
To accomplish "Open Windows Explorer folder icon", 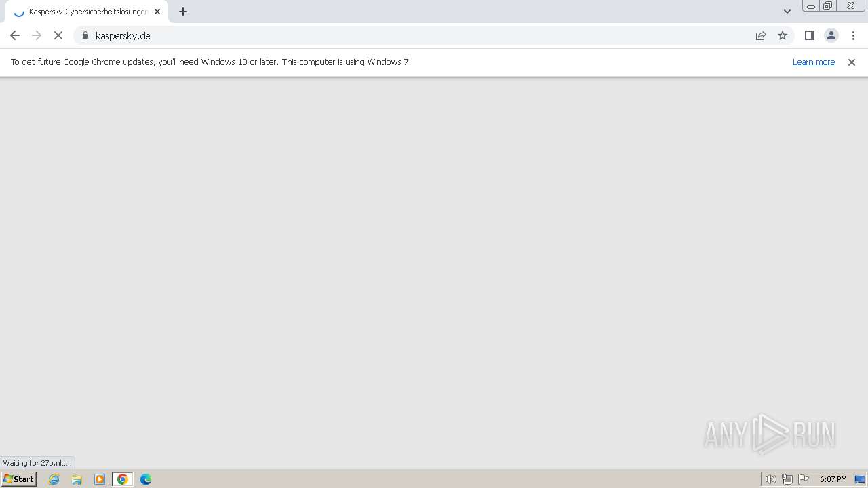I will coord(77,479).
